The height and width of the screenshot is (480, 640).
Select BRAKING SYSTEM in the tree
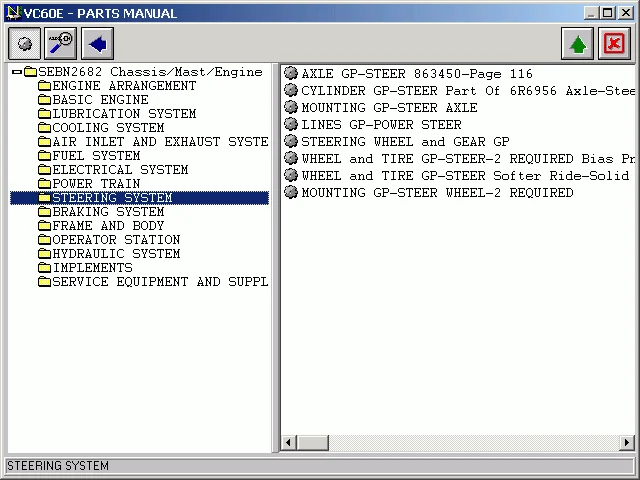click(108, 211)
